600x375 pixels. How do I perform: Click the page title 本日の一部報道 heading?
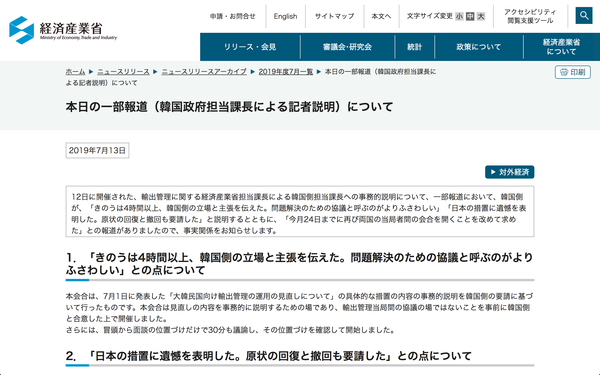coord(229,107)
